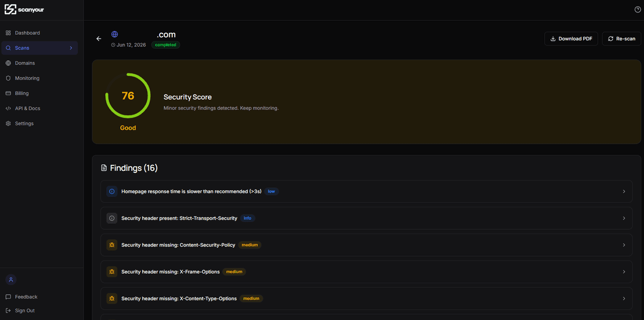Viewport: 644px width, 320px height.
Task: Click the low severity badge
Action: pyautogui.click(x=272, y=191)
